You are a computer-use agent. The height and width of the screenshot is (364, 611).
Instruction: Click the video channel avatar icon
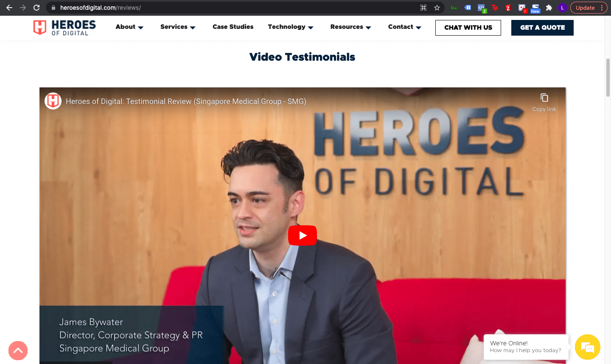pyautogui.click(x=53, y=101)
